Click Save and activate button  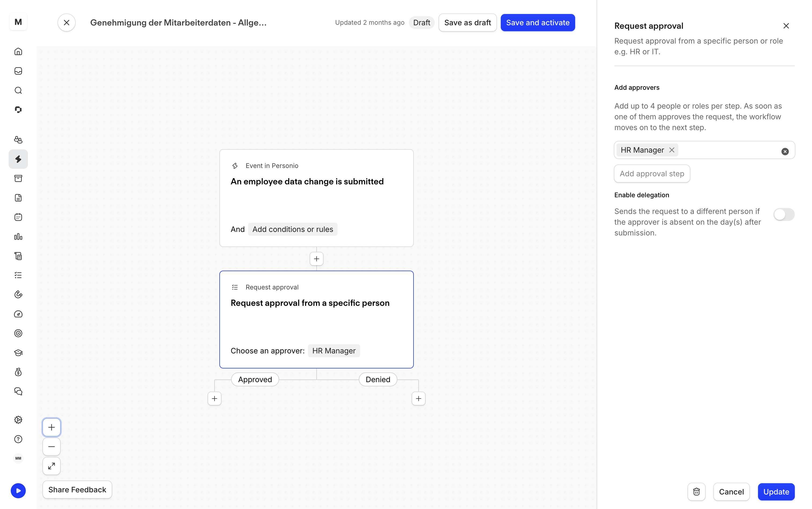[538, 23]
